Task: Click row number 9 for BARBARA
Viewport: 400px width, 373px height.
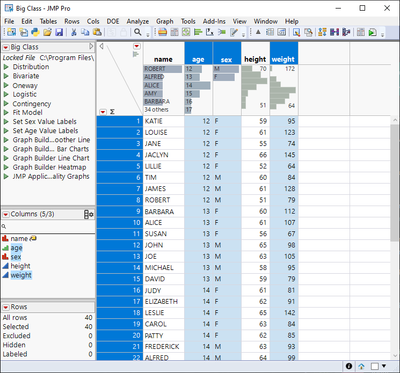Action: point(120,211)
